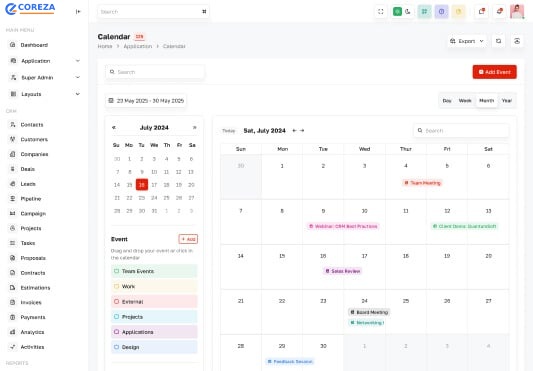This screenshot has width=533, height=371.
Task: Click the Companies sidebar icon
Action: click(x=13, y=154)
